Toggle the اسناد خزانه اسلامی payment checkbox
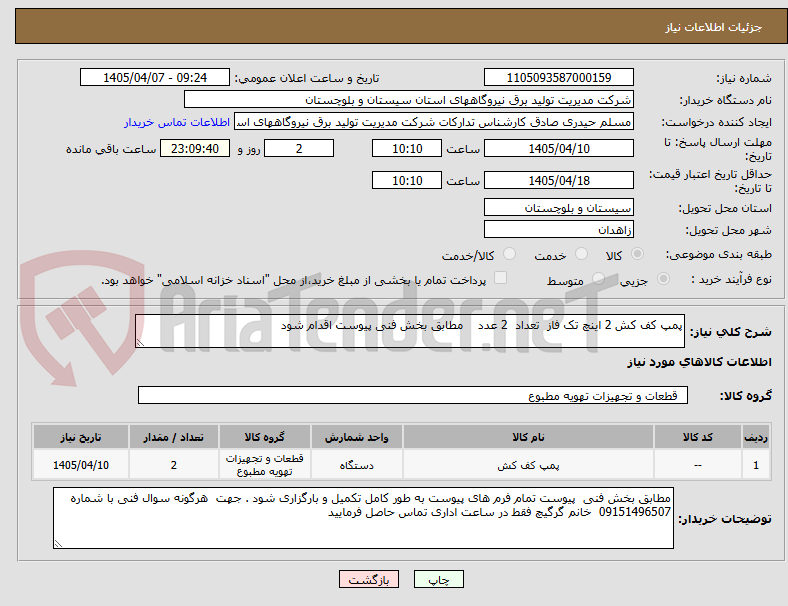Screen dimensions: 788x606 click(x=501, y=278)
